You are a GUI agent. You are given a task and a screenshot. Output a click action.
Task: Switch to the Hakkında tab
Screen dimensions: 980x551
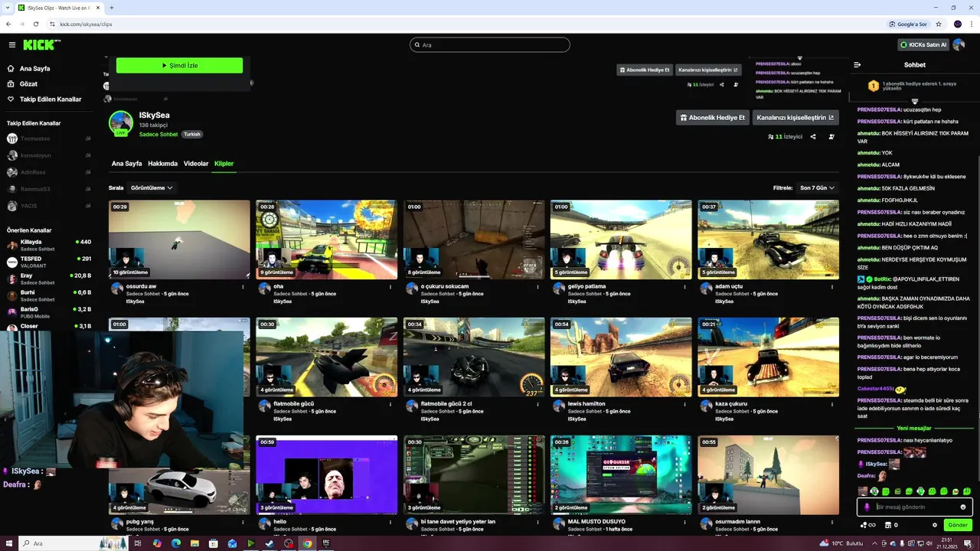click(162, 164)
